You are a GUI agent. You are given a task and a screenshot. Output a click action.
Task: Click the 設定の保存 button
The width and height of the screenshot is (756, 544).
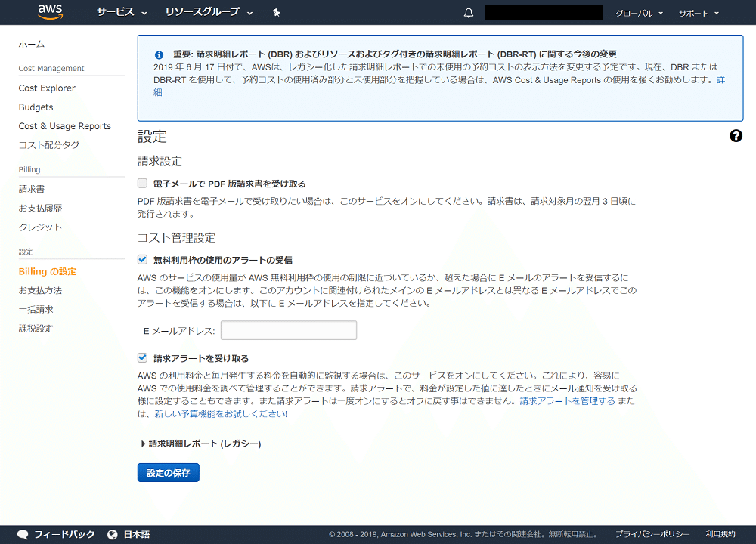[x=169, y=473]
